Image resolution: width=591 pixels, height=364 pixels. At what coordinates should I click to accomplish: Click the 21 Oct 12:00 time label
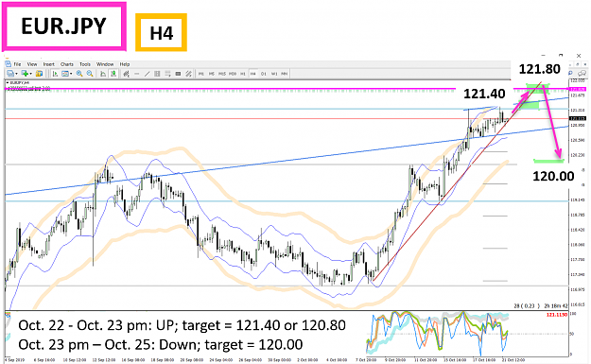pyautogui.click(x=513, y=360)
